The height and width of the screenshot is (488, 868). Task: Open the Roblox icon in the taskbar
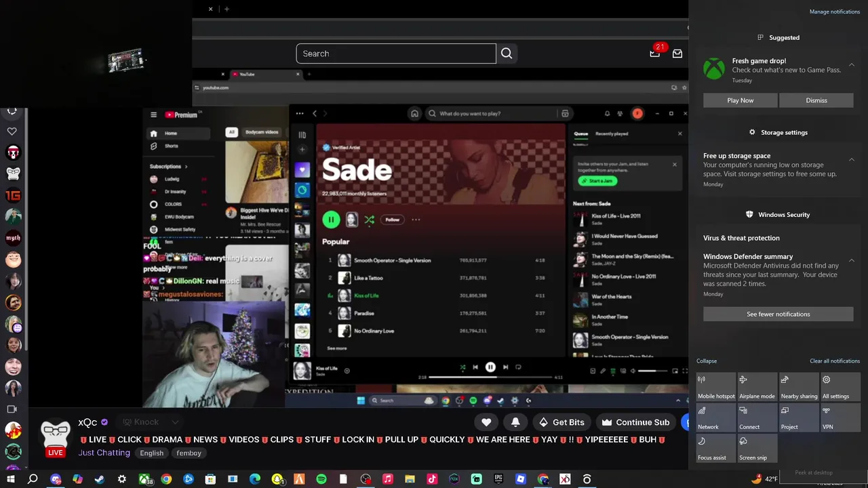[521, 479]
